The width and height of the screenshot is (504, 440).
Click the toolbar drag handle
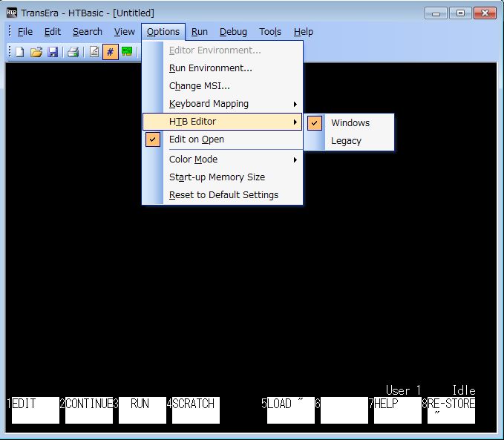point(10,51)
